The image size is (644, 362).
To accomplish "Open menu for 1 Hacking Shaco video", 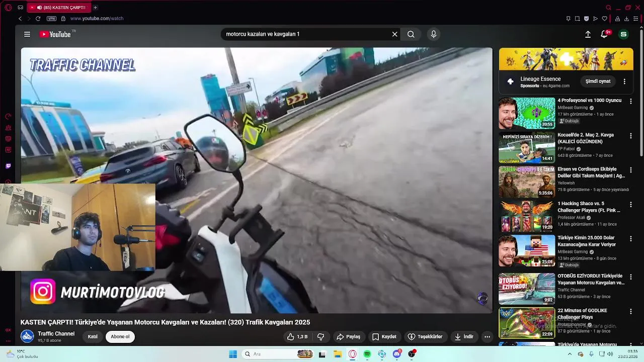I will coord(630,204).
